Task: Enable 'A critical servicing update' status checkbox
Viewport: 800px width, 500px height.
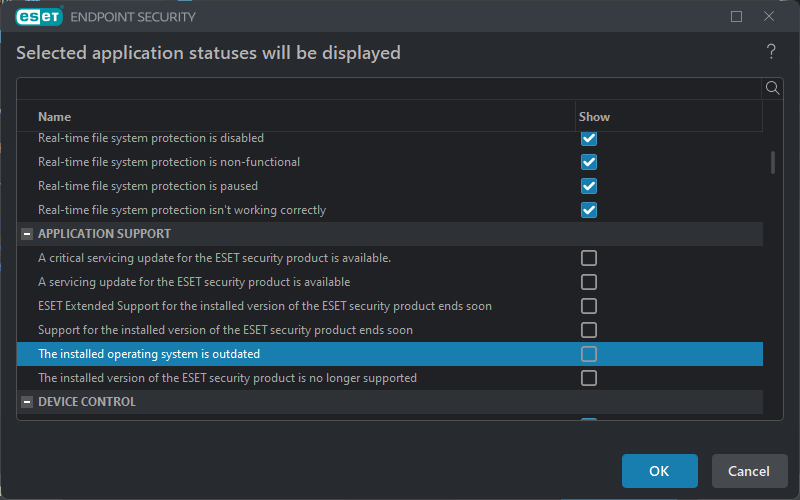Action: click(589, 258)
